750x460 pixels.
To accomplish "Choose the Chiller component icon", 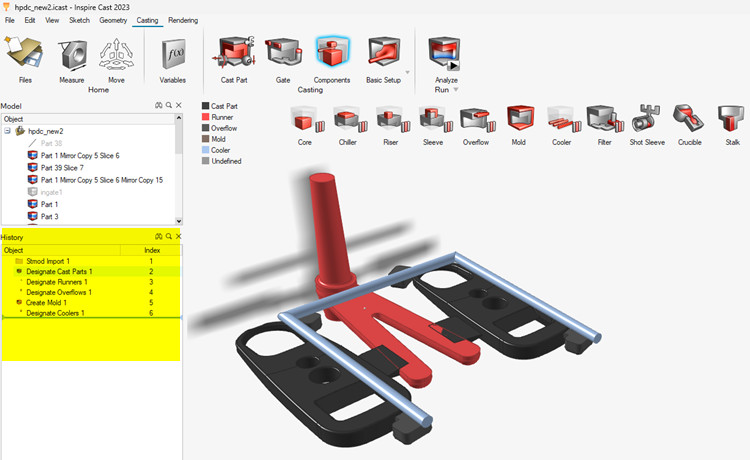I will click(347, 121).
